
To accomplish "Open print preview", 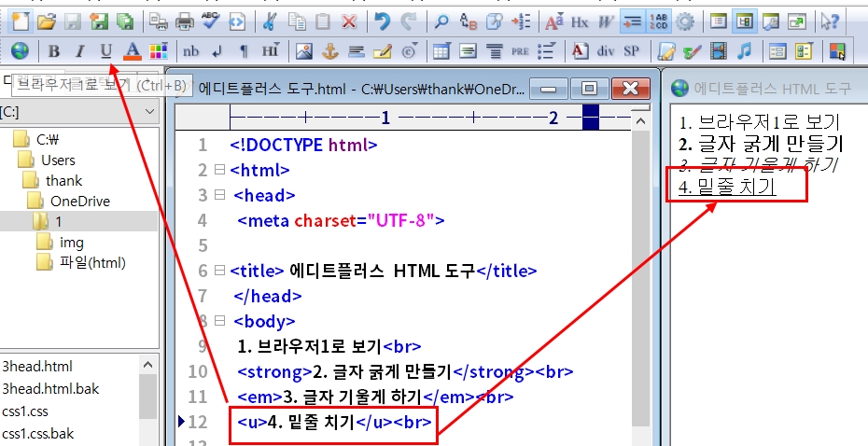I will tap(159, 21).
